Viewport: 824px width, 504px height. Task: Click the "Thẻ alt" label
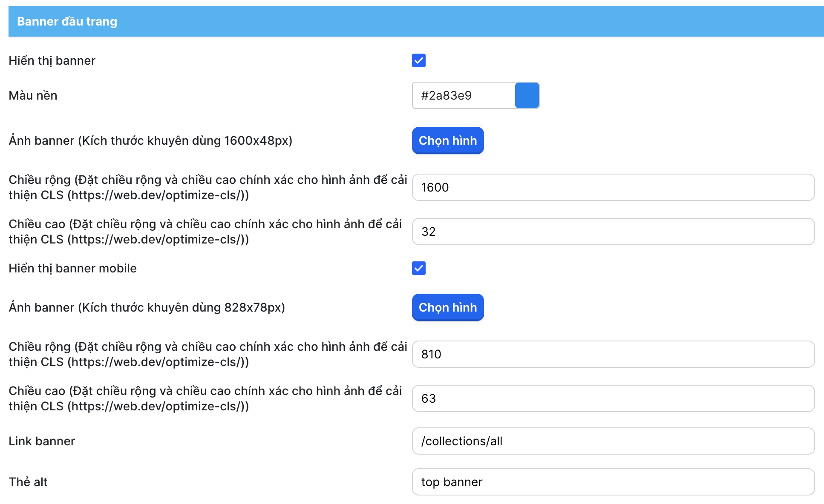click(28, 482)
